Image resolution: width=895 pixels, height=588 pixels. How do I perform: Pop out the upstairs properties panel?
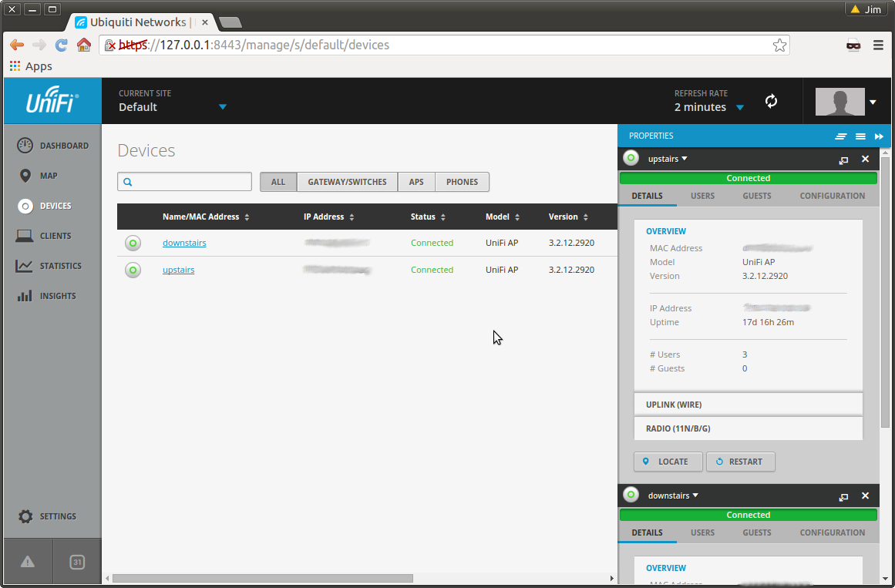tap(843, 160)
